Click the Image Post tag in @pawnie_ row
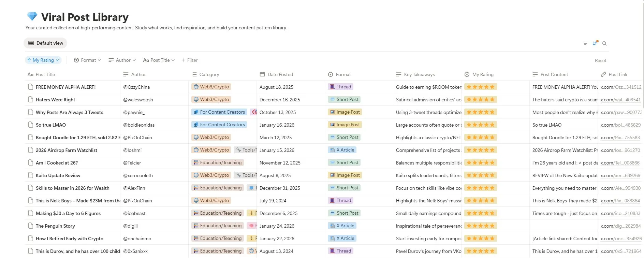The image size is (644, 258). [x=345, y=112]
